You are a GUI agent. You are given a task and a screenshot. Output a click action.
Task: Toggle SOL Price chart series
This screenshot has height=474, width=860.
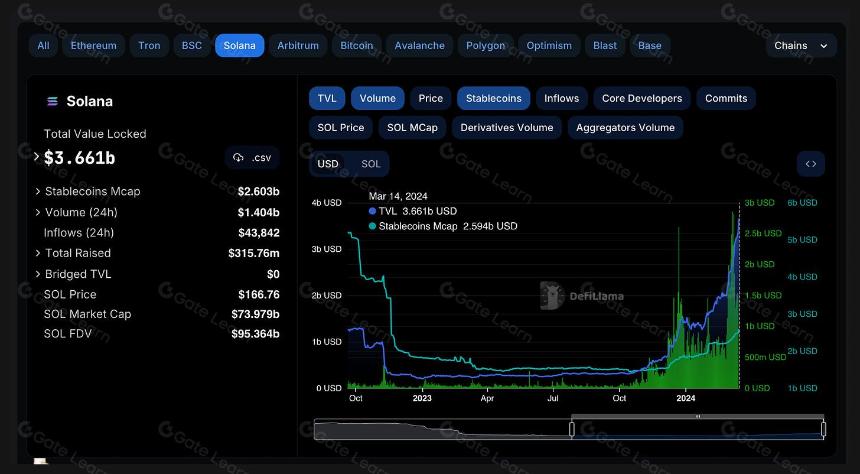341,127
